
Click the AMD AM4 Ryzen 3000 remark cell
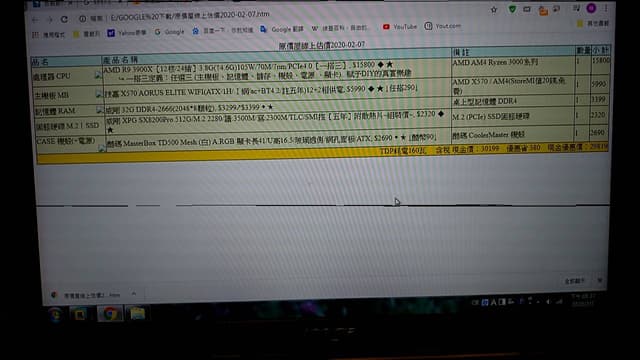pyautogui.click(x=513, y=65)
